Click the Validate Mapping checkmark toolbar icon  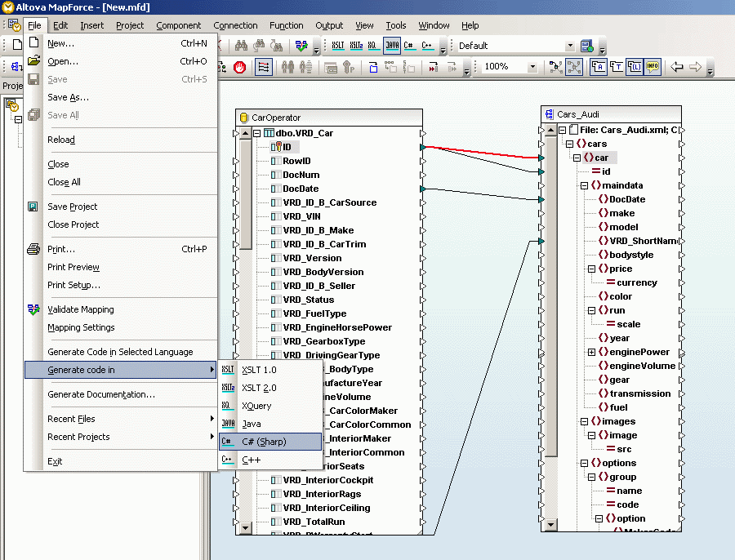(x=301, y=46)
